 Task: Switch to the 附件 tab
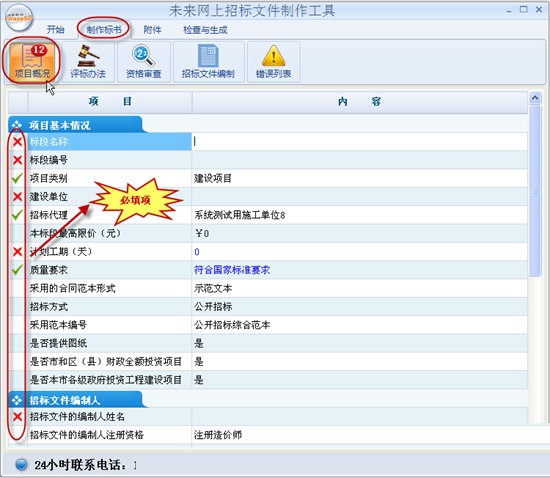tap(152, 30)
